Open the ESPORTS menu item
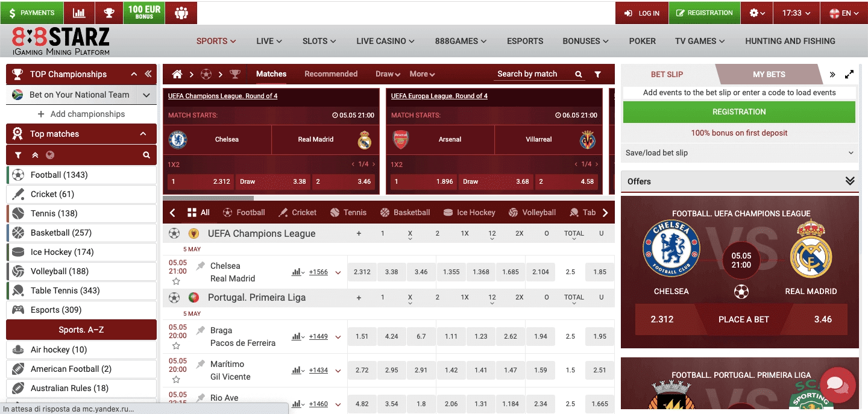This screenshot has width=868, height=414. coord(525,41)
